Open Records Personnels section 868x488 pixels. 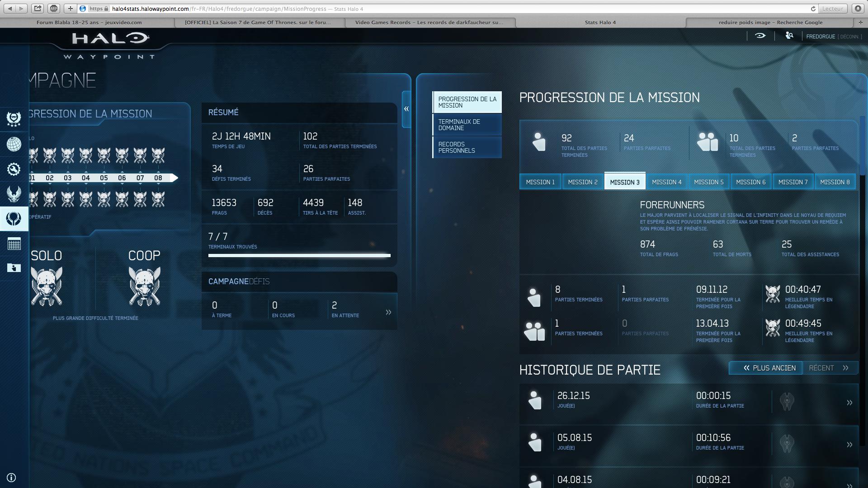click(x=467, y=147)
